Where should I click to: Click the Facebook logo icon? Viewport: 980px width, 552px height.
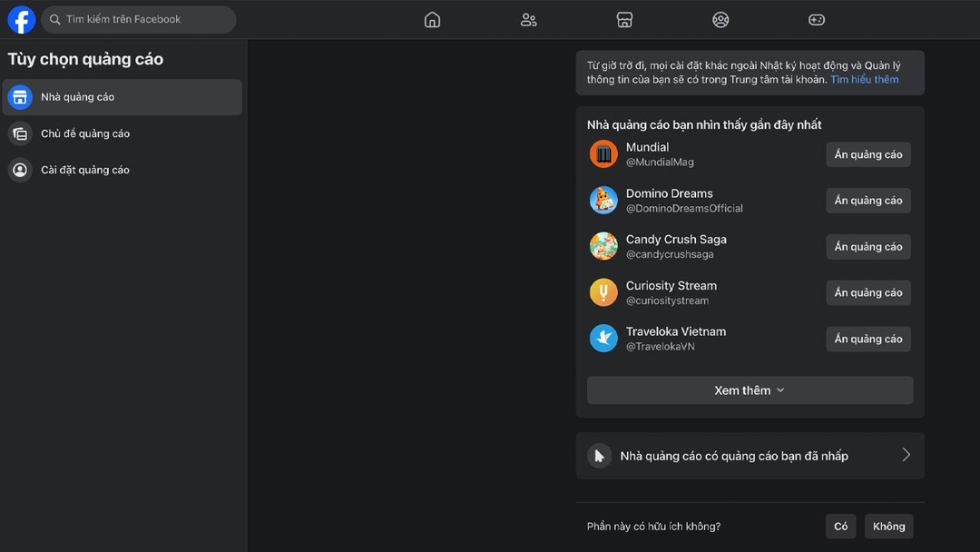click(x=21, y=20)
